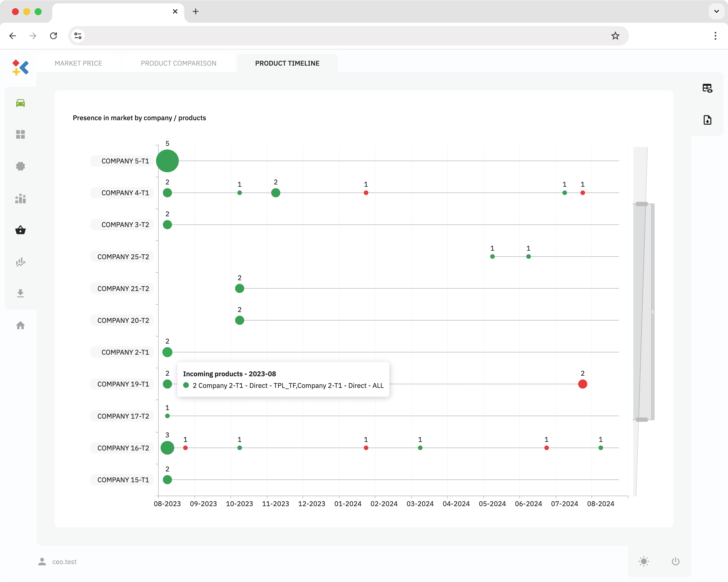728x582 pixels.
Task: Click Company 3-T2 green bubble
Action: pyautogui.click(x=167, y=225)
